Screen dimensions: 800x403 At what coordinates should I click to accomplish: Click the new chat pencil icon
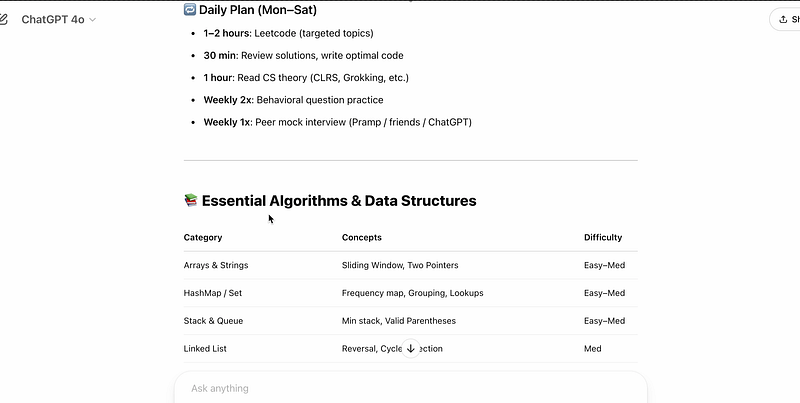(4, 19)
